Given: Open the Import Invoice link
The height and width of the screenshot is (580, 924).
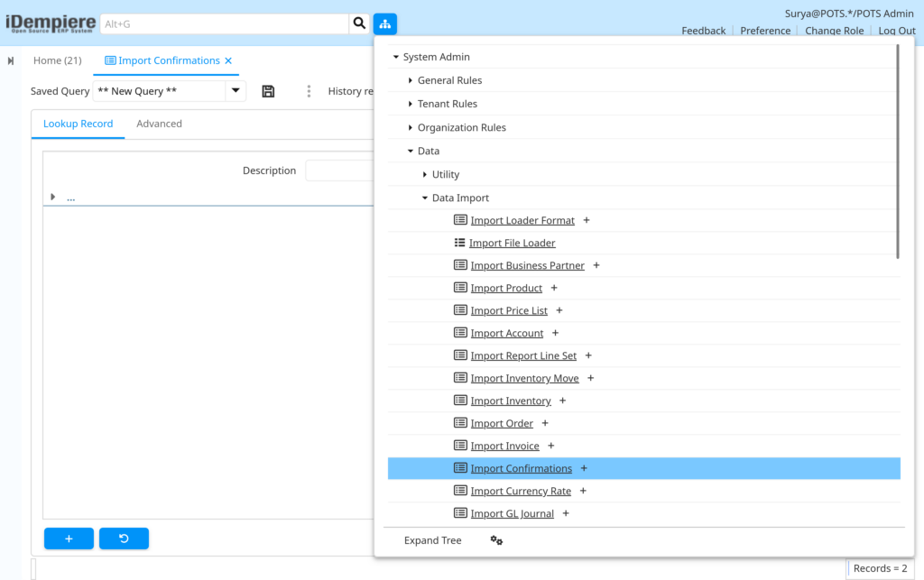Looking at the screenshot, I should pos(504,446).
